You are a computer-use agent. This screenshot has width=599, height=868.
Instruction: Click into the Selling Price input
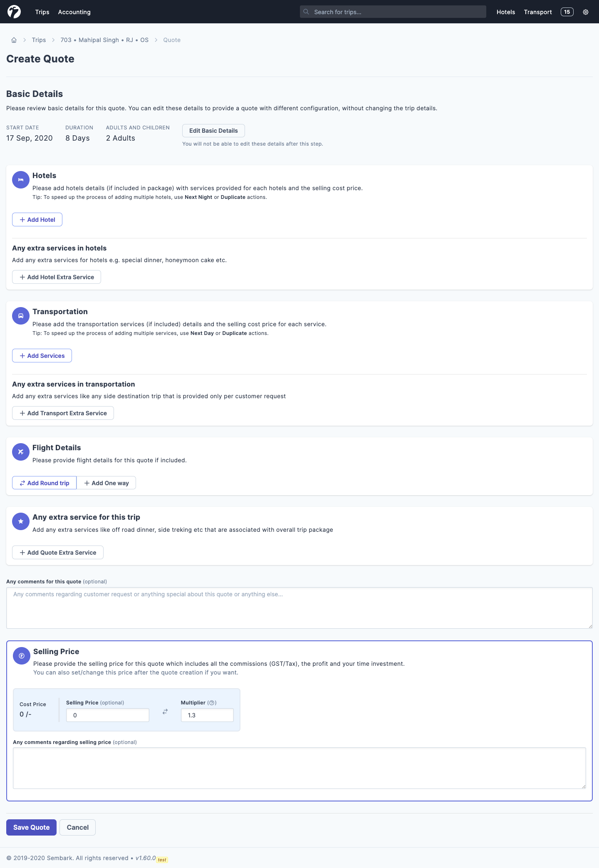[108, 715]
